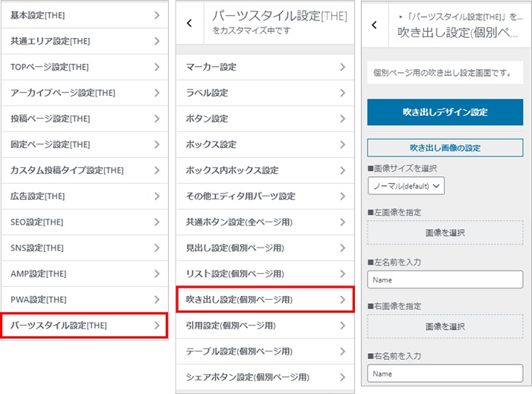
Task: Click the 吹き出しデザイン設定 button
Action: pyautogui.click(x=445, y=112)
